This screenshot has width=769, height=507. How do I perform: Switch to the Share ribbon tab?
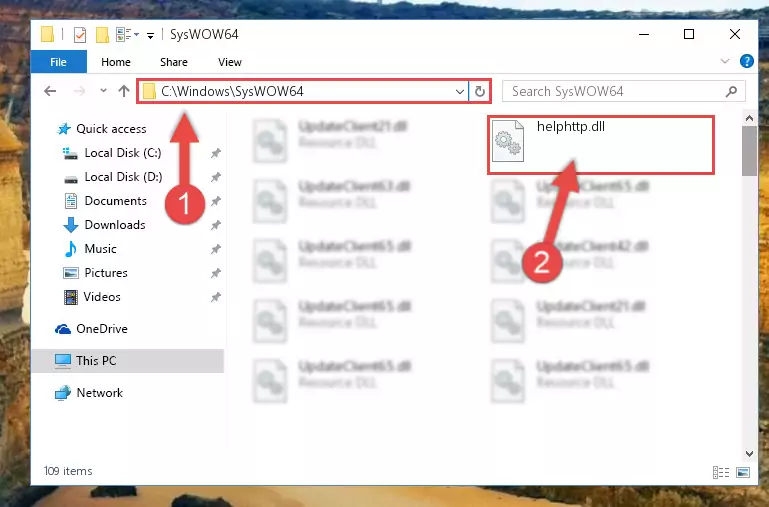[174, 62]
